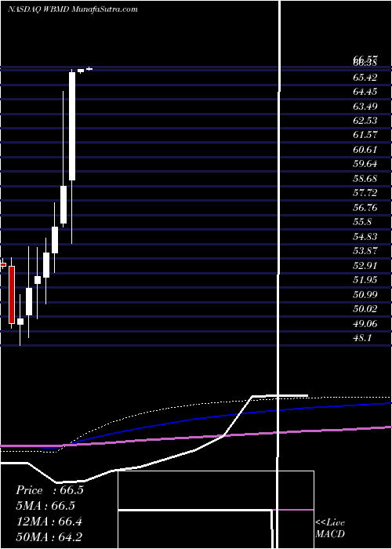Select the 63.49 price axis label
Image resolution: width=392 pixels, height=549 pixels.
tap(365, 107)
